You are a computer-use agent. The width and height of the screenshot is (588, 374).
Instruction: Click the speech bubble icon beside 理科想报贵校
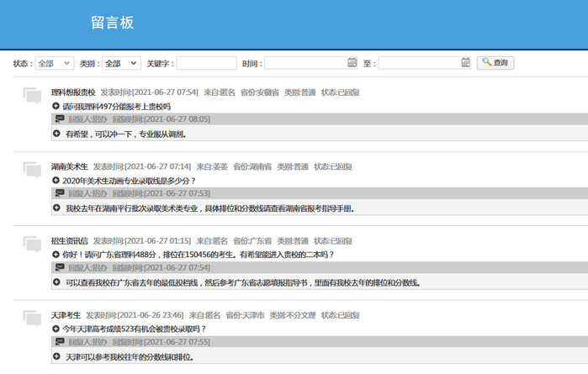tap(32, 95)
